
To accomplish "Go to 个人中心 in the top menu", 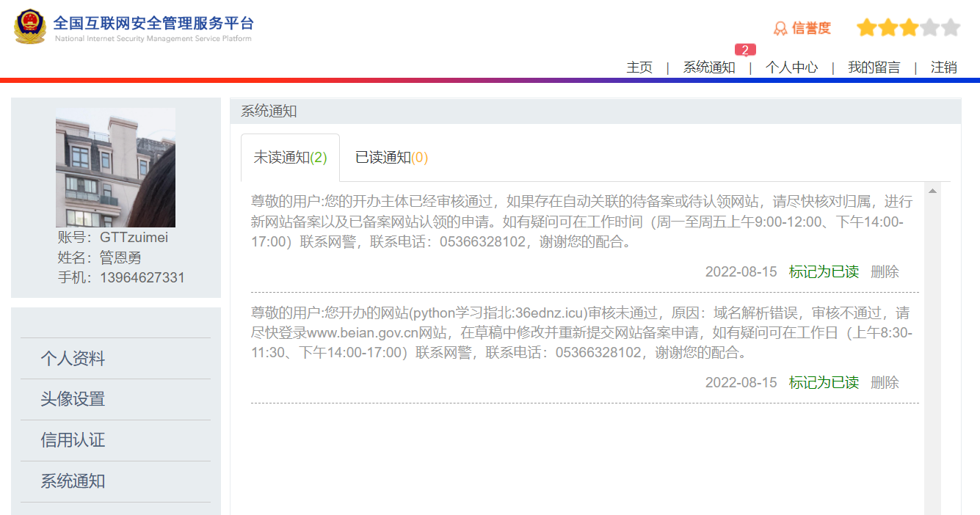I will [x=791, y=67].
